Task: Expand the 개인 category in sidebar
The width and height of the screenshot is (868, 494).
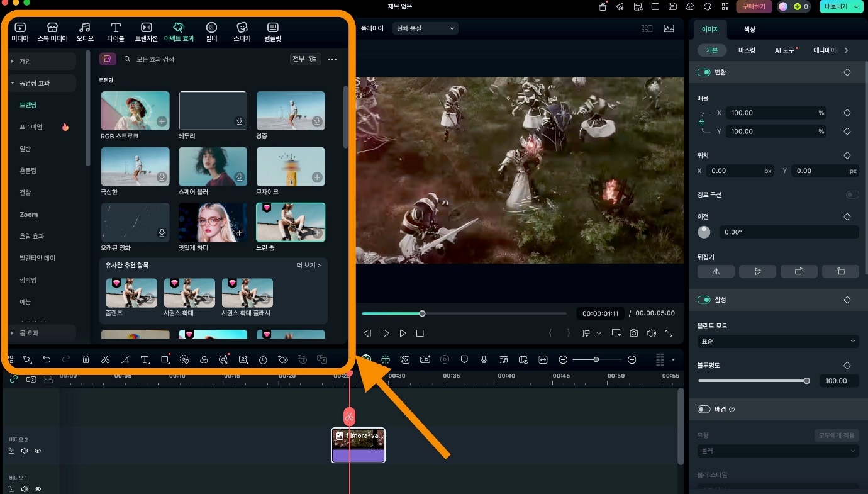Action: [13, 61]
